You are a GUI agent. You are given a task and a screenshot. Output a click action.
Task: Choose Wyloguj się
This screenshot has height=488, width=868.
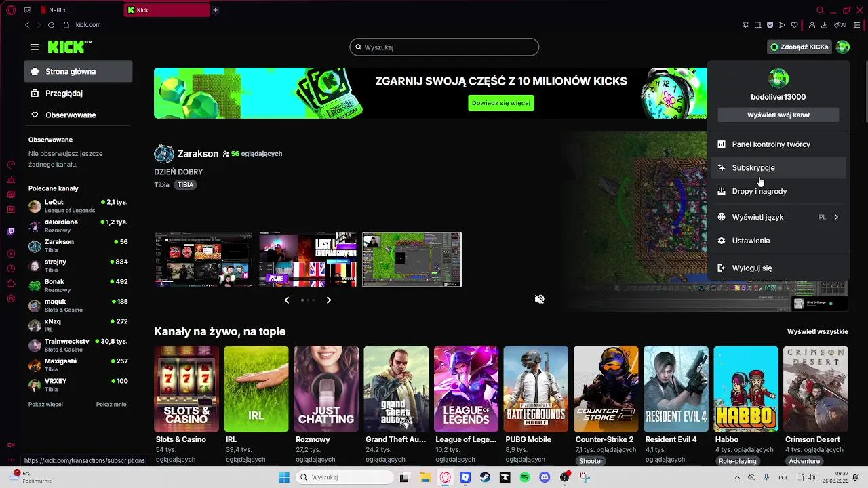[x=778, y=268]
